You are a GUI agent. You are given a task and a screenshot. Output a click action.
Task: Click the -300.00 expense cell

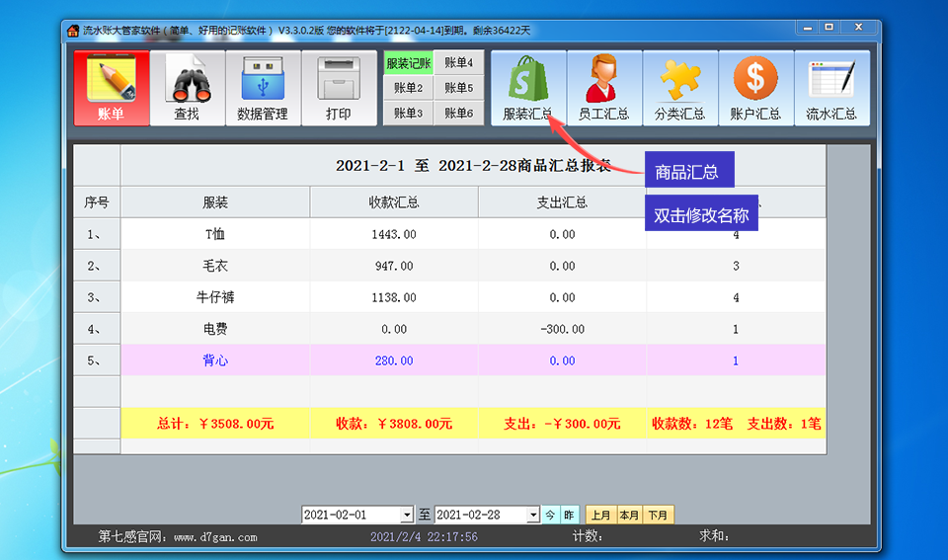point(562,329)
